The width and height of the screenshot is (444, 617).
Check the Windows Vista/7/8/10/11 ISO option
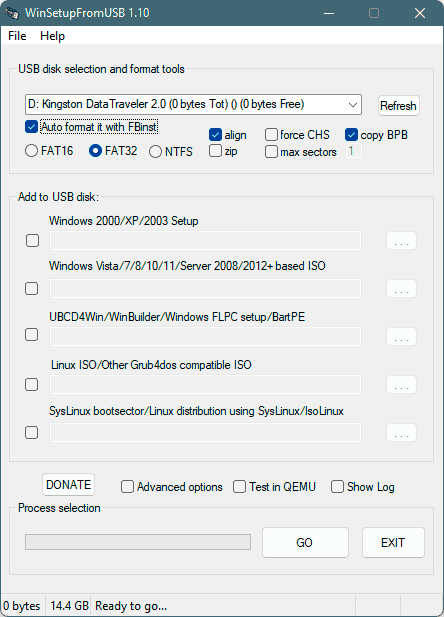pos(31,288)
